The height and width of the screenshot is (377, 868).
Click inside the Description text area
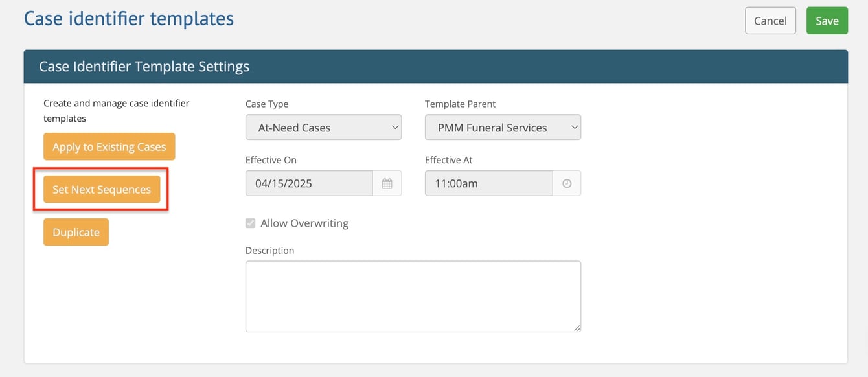pos(413,297)
